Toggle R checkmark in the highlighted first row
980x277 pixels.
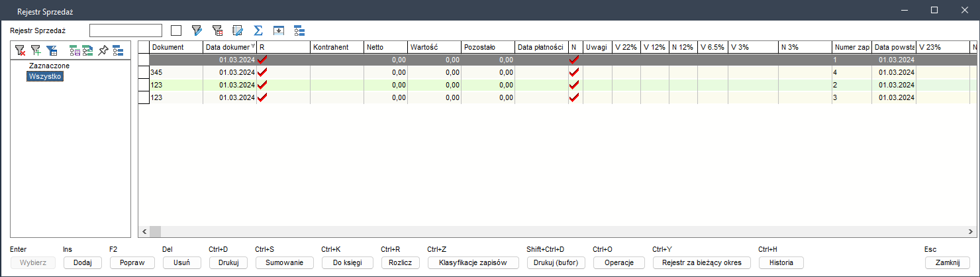[262, 60]
